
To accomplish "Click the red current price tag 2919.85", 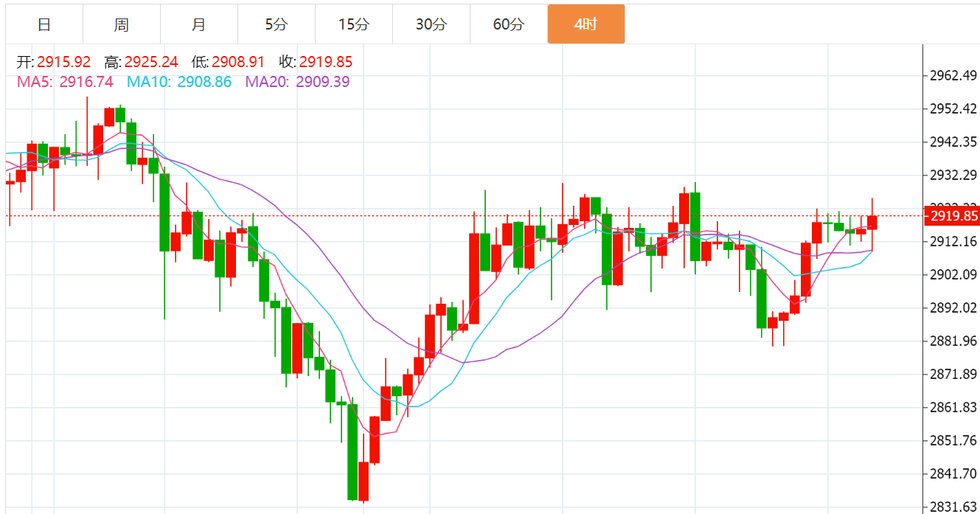I will coord(951,216).
